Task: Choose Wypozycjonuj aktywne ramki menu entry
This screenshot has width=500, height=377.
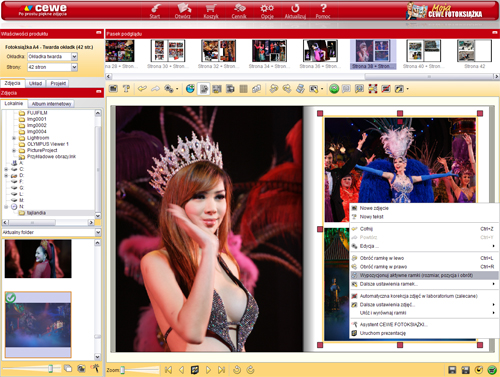Action: coord(424,275)
